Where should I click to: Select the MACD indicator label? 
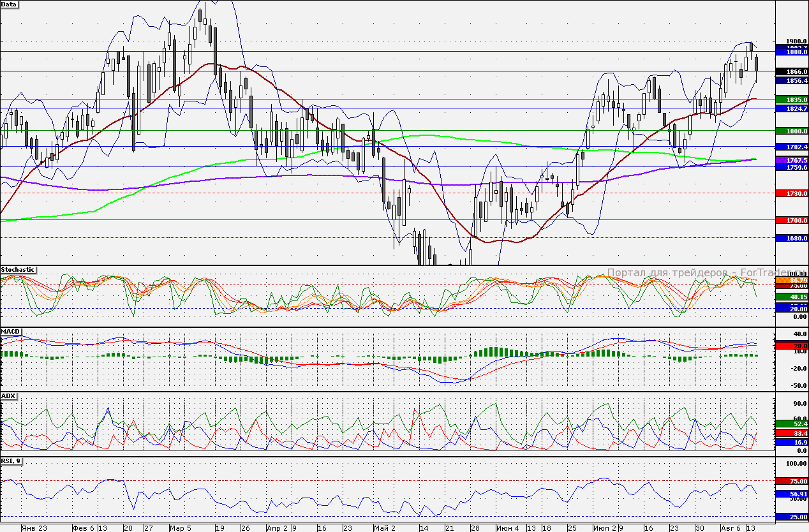(x=11, y=332)
